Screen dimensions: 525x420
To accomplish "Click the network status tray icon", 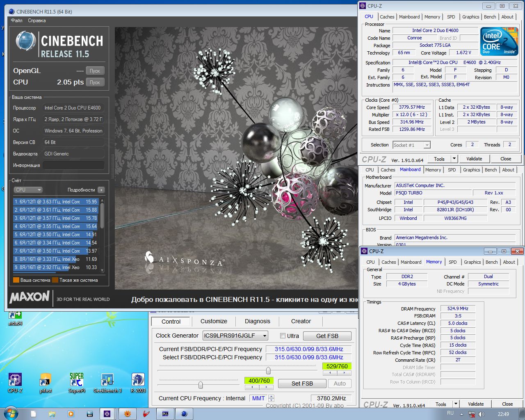I will 471,414.
